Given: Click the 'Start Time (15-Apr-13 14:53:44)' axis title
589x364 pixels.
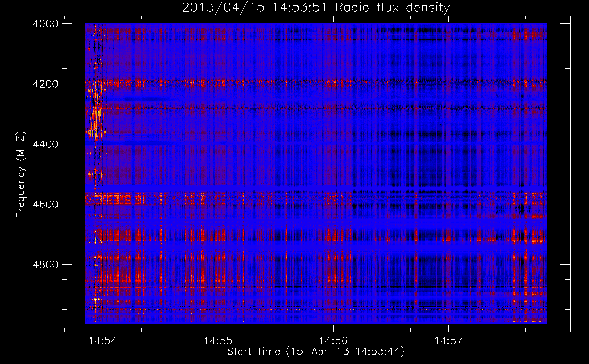Looking at the screenshot, I should tap(316, 352).
